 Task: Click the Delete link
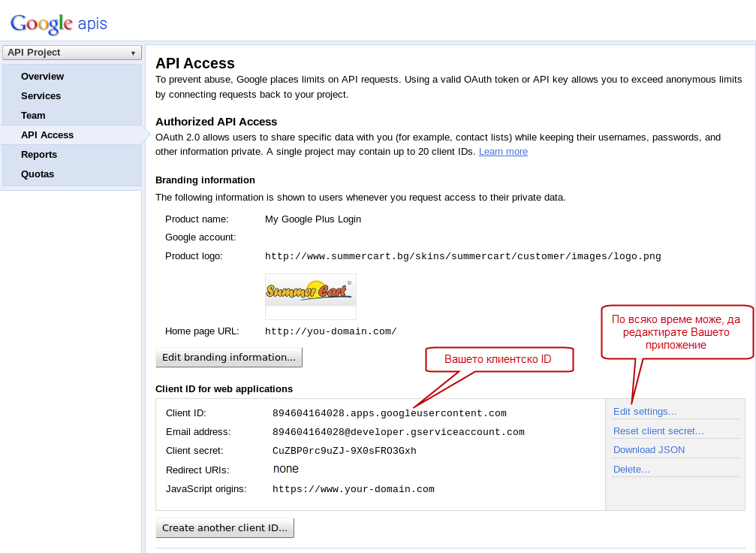[x=631, y=470]
